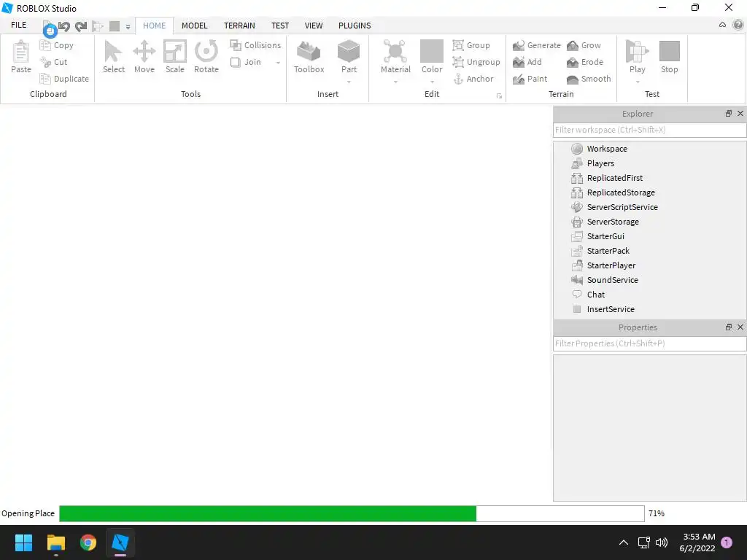Switch to the PLUGINS tab
747x560 pixels.
click(x=355, y=26)
